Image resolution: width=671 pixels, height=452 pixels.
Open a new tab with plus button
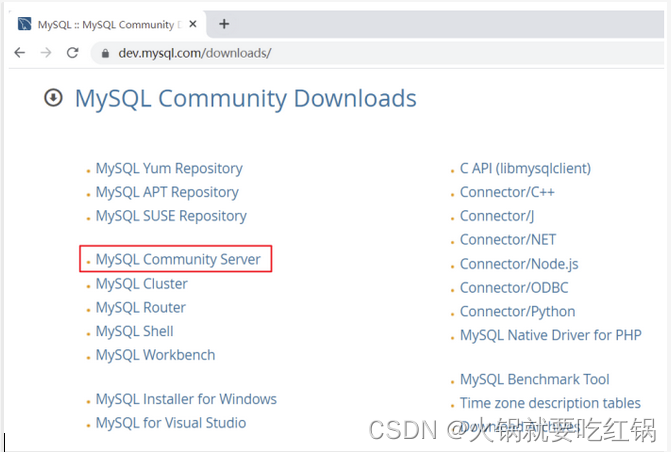pyautogui.click(x=224, y=24)
